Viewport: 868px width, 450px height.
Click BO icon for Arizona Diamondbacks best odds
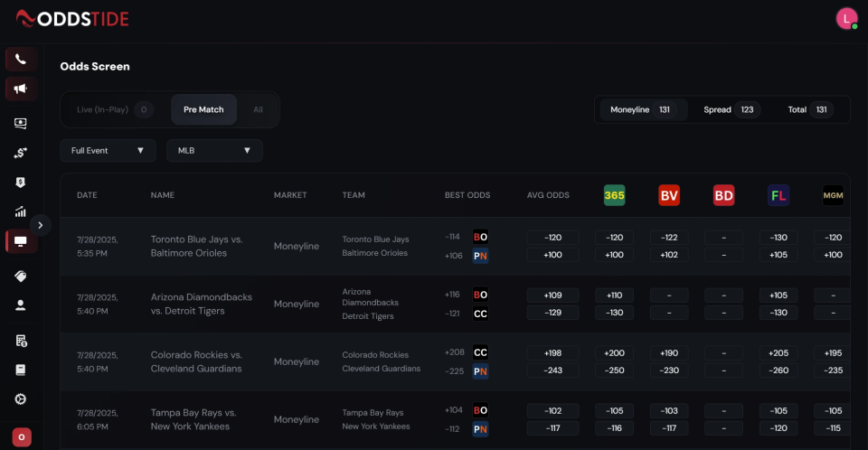480,295
